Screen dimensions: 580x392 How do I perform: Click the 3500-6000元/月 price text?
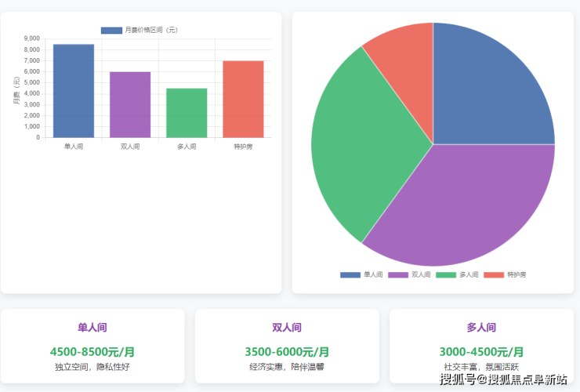tap(287, 352)
